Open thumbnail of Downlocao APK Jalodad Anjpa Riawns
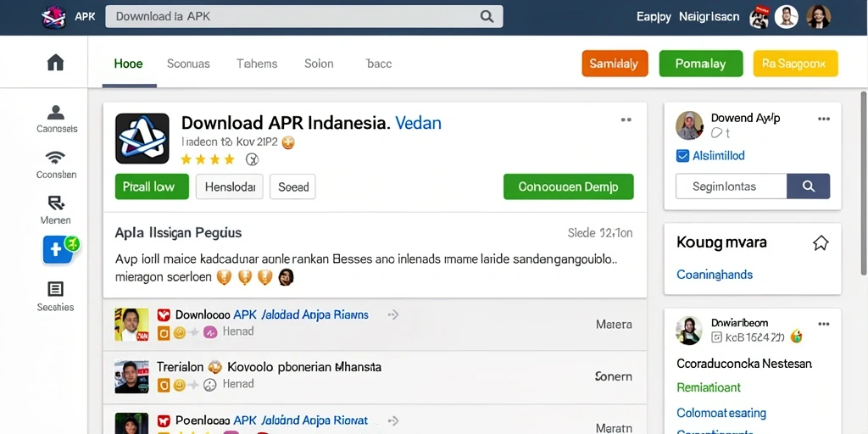The width and height of the screenshot is (868, 434). [131, 325]
